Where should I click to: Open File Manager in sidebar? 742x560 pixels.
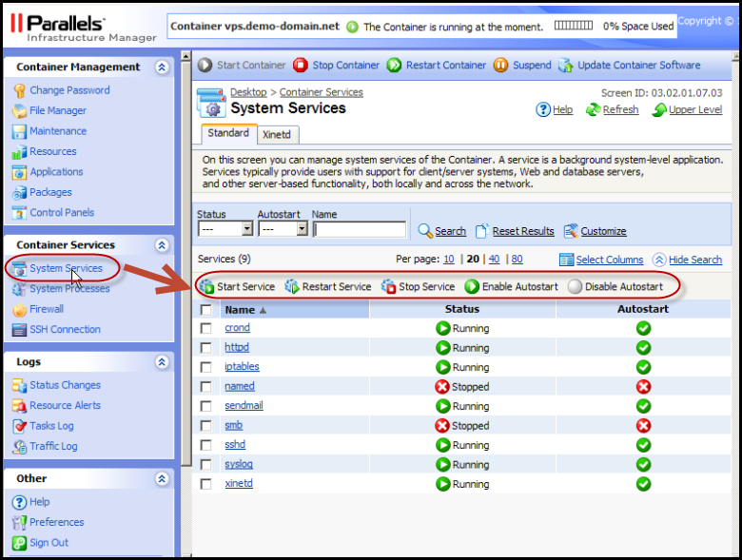point(58,110)
